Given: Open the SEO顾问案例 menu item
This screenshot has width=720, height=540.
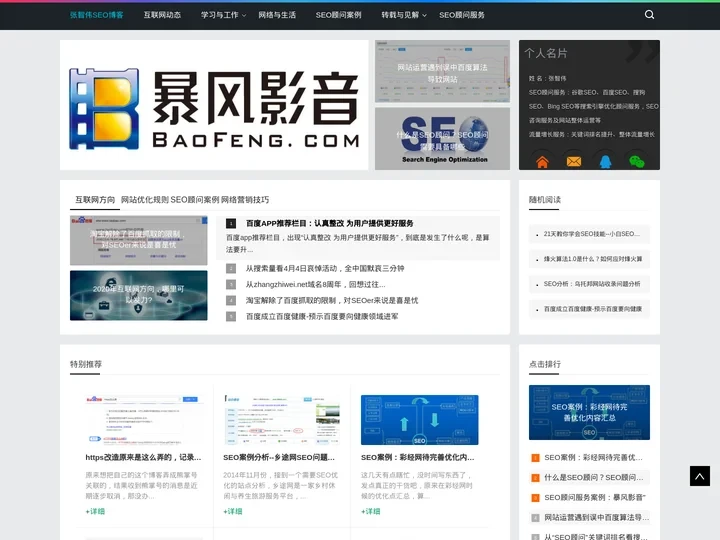Looking at the screenshot, I should (x=338, y=15).
